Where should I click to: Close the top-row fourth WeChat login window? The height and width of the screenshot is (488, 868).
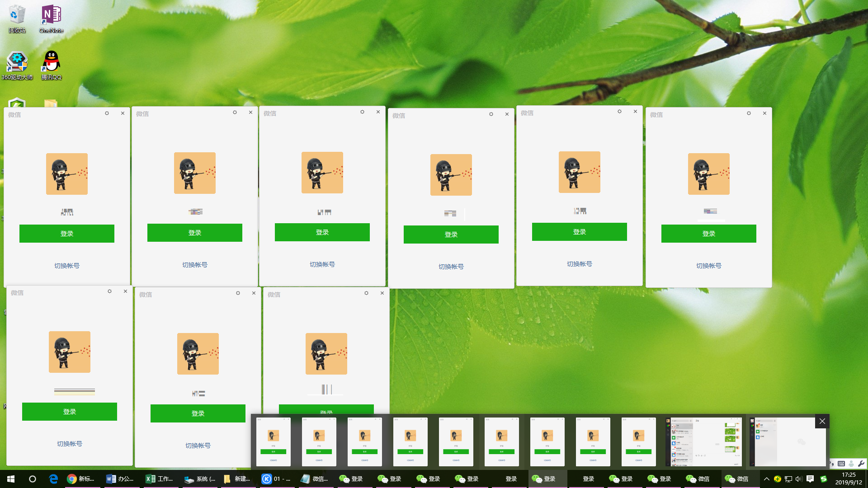point(507,114)
